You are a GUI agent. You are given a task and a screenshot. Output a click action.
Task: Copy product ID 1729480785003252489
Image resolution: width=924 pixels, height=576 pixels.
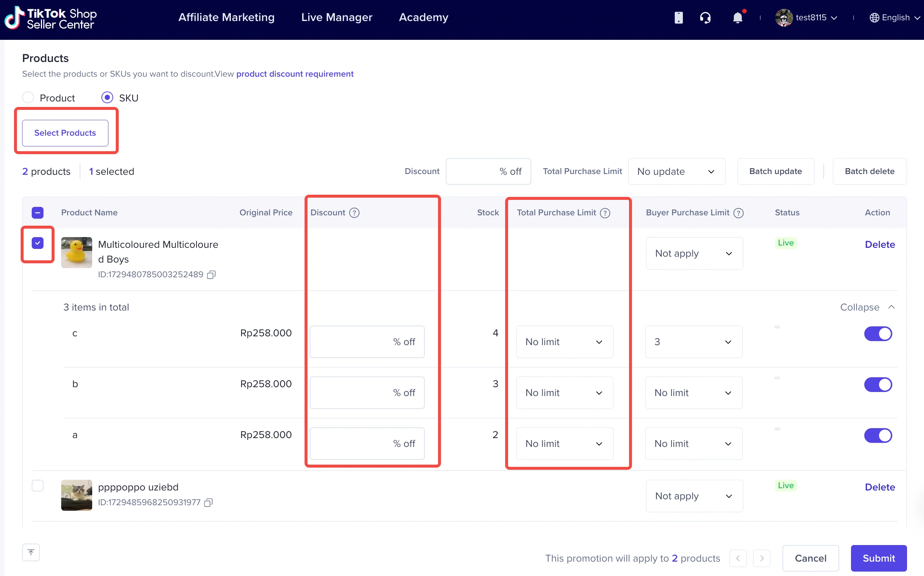tap(211, 275)
